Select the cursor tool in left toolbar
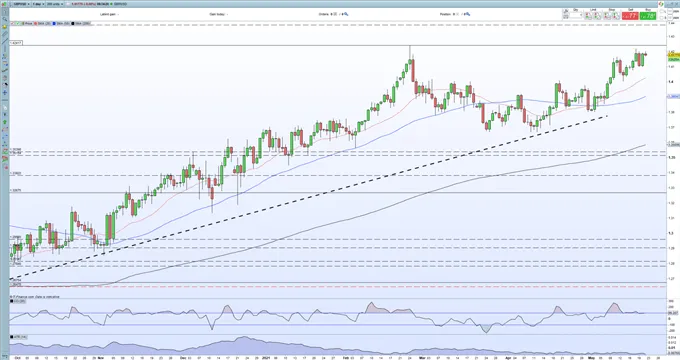This screenshot has height=360, width=680. 5,12
